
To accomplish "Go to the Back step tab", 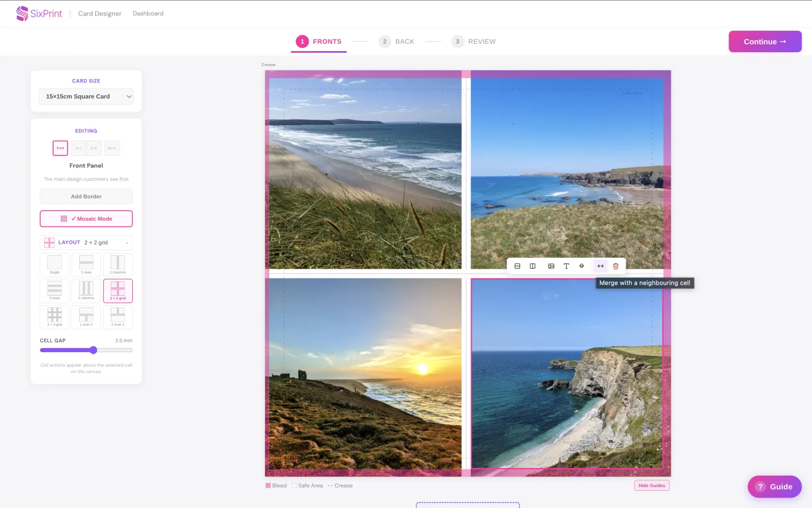I will (x=397, y=42).
